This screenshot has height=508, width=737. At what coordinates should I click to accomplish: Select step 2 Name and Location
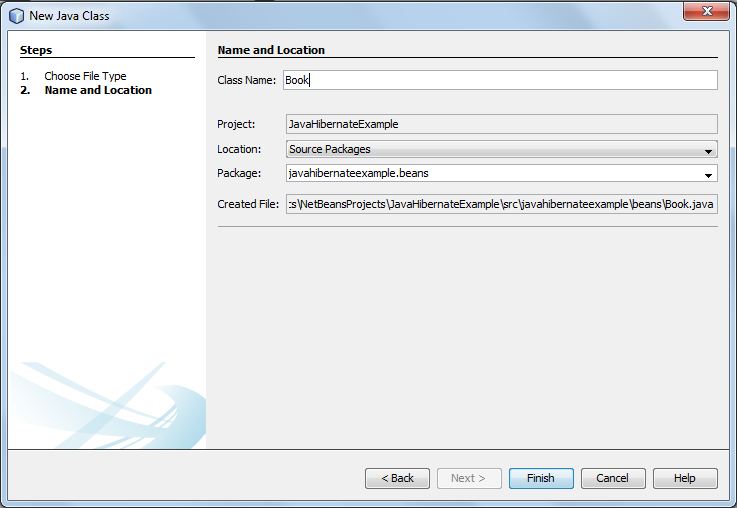point(98,90)
